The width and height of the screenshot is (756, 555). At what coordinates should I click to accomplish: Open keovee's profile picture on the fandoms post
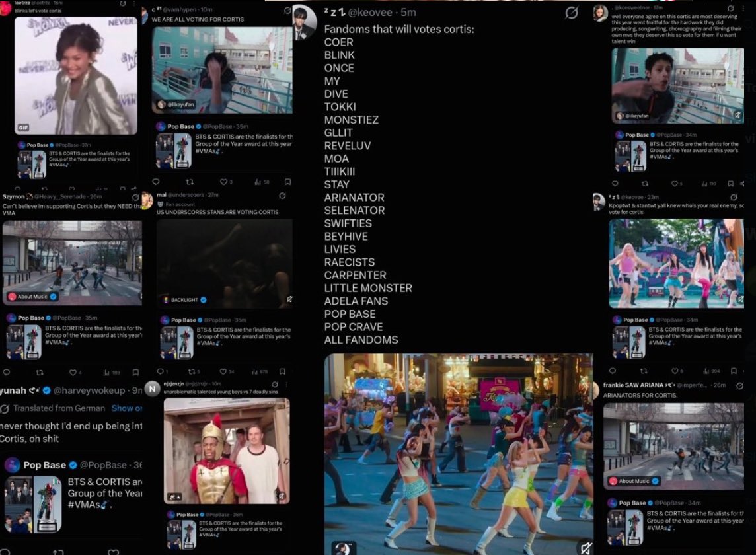(x=304, y=22)
